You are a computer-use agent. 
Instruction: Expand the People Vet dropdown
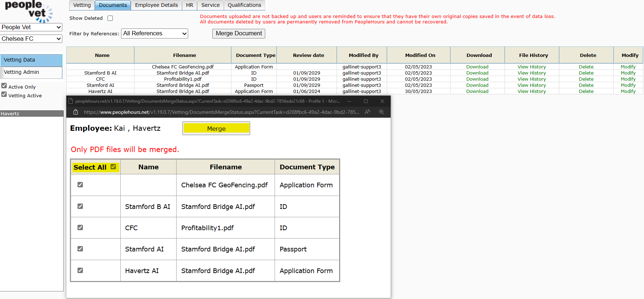point(31,27)
